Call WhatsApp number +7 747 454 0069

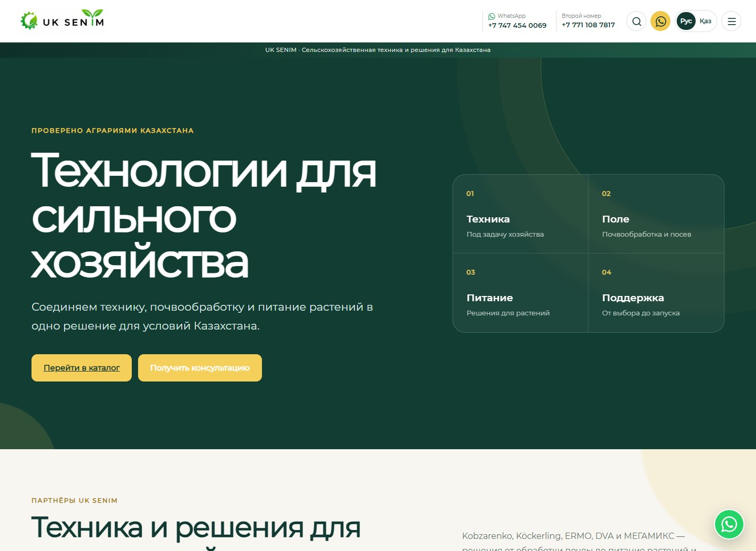(517, 25)
